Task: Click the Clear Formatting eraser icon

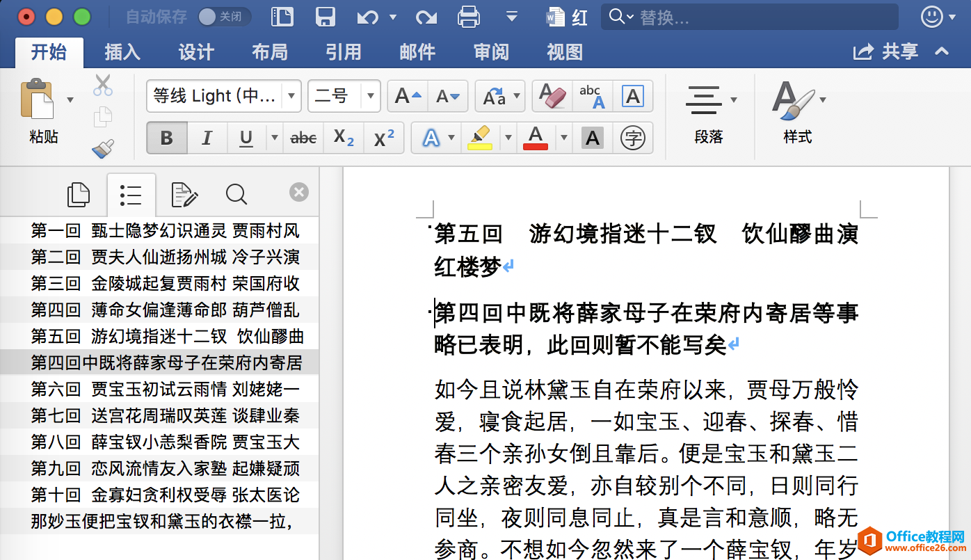Action: coord(553,96)
